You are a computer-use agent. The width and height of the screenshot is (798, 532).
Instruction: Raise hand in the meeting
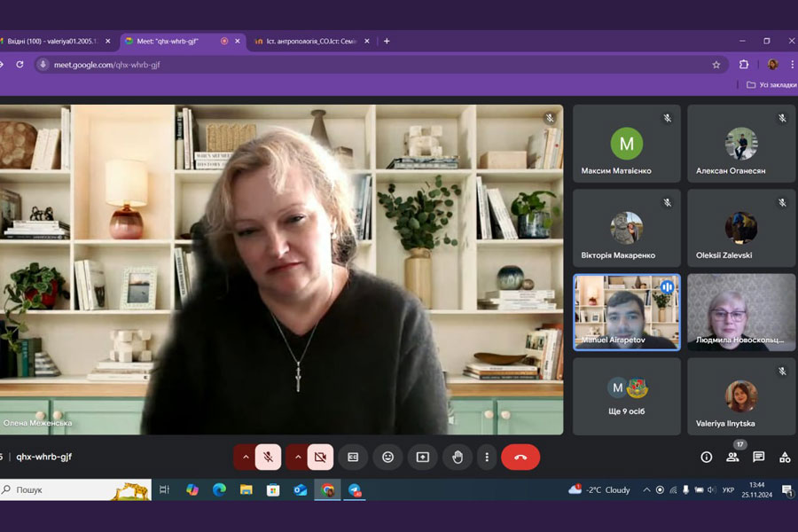pos(457,458)
